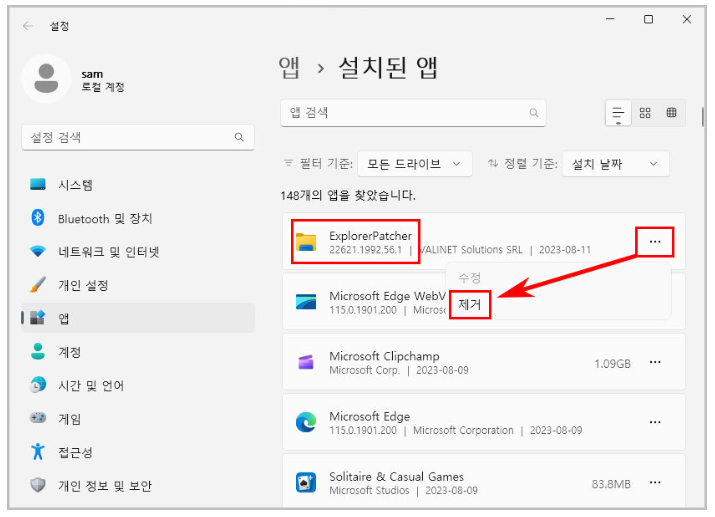Open Bluetooth 및 장치 settings
Image resolution: width=715 pixels, height=517 pixels.
138,218
